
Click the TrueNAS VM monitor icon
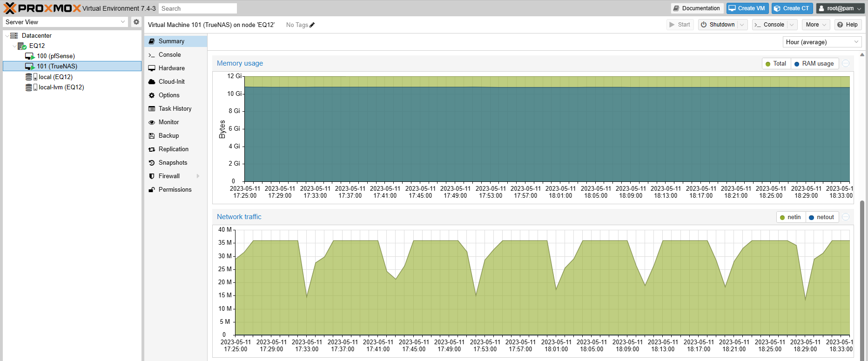click(x=30, y=66)
